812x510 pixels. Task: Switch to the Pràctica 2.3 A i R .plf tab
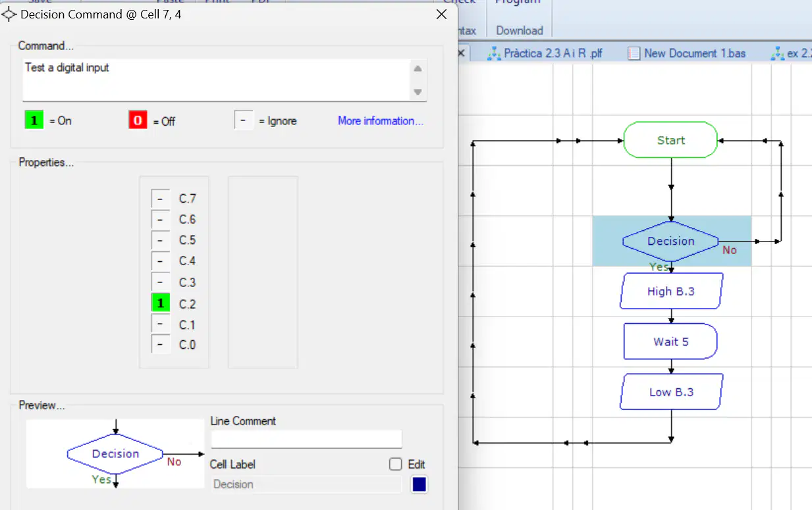(x=545, y=53)
